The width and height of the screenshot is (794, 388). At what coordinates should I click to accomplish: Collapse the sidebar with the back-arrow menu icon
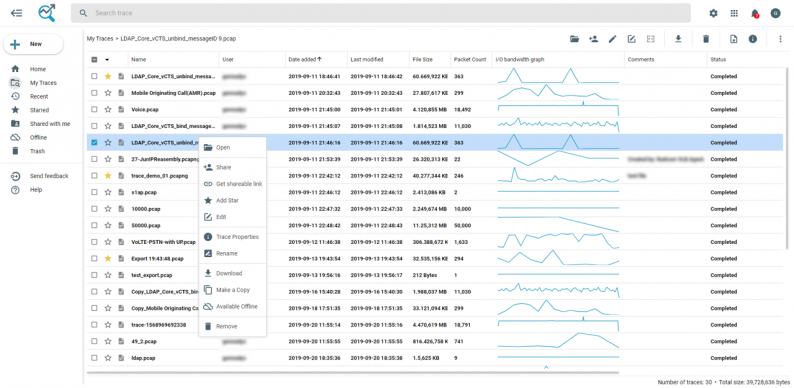[17, 13]
